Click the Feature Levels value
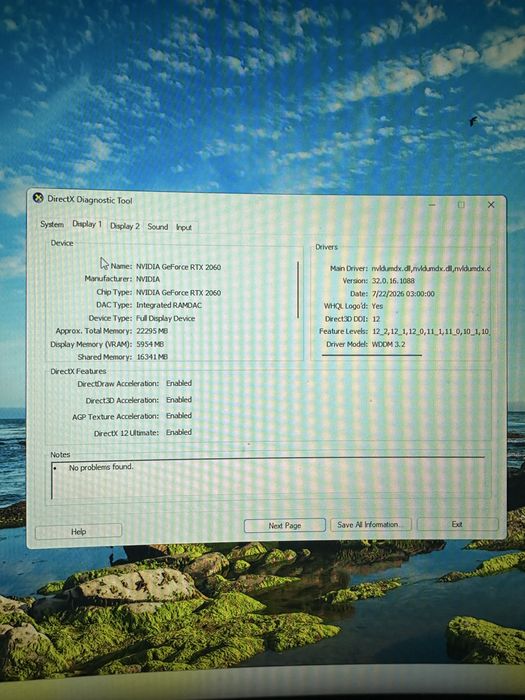Screen dimensions: 525x700 point(430,332)
